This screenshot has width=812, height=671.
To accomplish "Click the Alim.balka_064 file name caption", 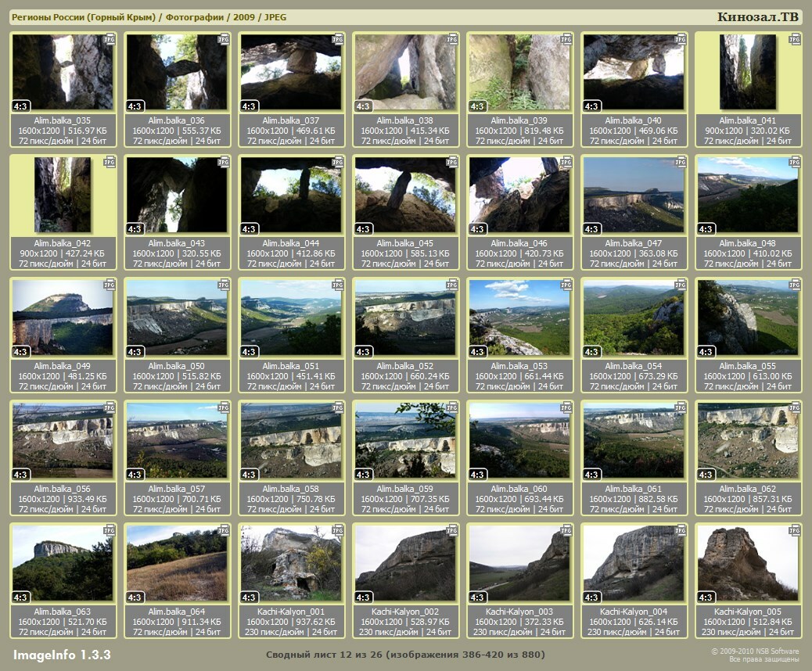I will (177, 612).
